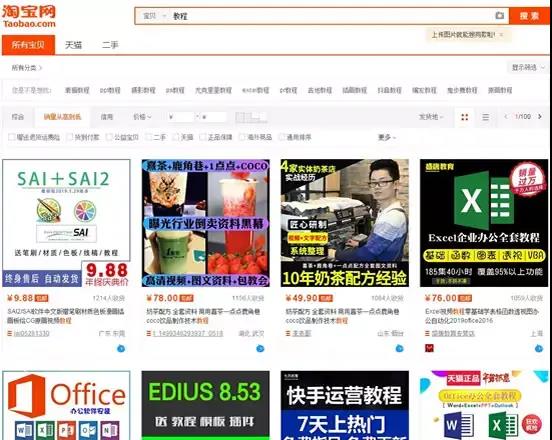Viewport: 552px width, 440px height.
Task: Open Excel企业办公全套教程 thumbnail
Action: coord(484,223)
